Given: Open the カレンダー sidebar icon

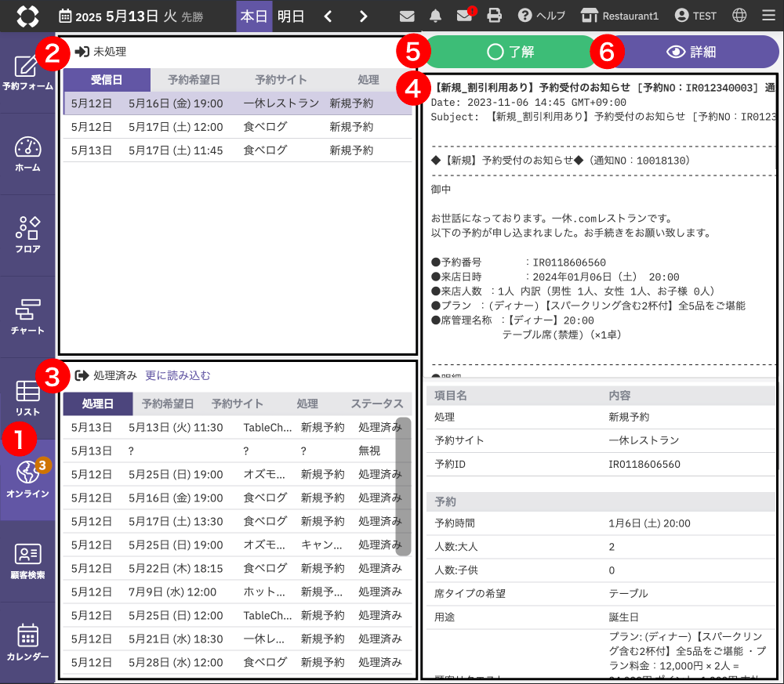Looking at the screenshot, I should pos(27,642).
